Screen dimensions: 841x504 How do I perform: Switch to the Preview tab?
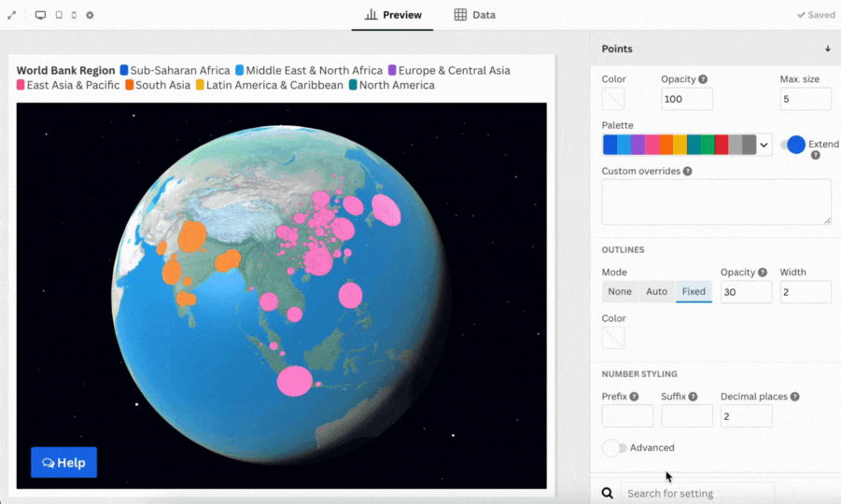click(x=393, y=15)
